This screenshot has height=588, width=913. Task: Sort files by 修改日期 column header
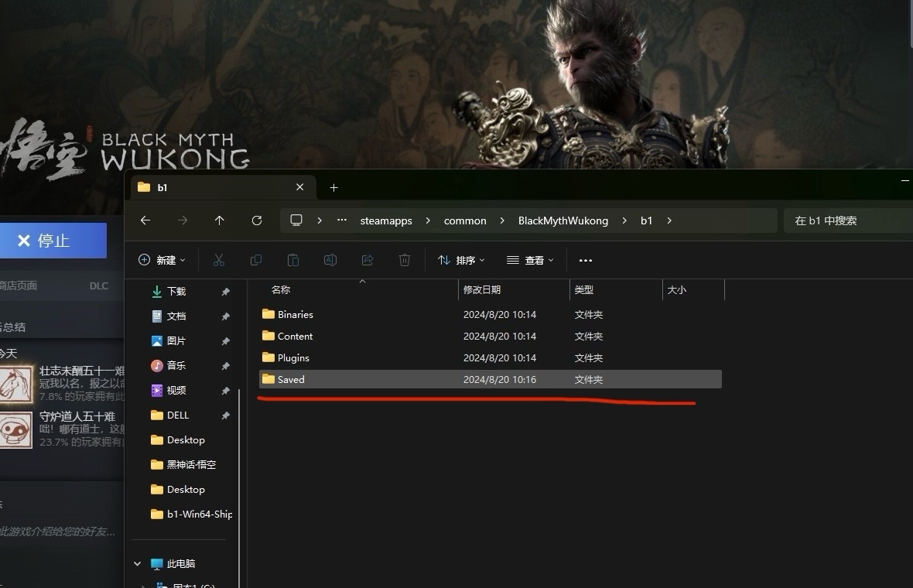[482, 289]
